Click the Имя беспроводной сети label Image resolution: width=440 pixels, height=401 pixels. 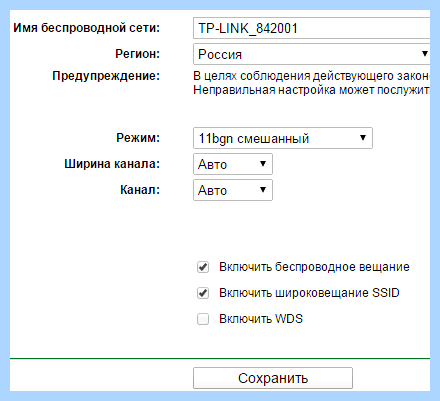(x=86, y=28)
